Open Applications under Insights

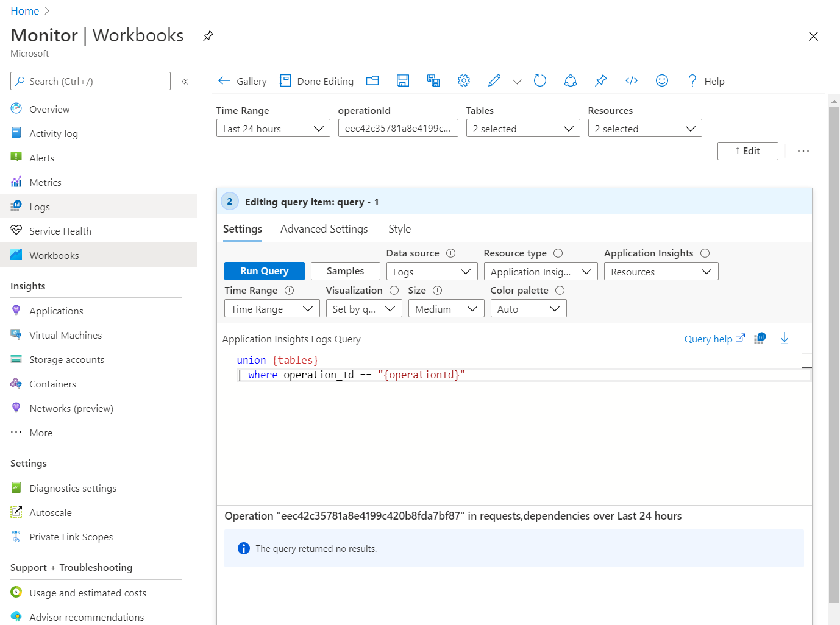(99, 311)
